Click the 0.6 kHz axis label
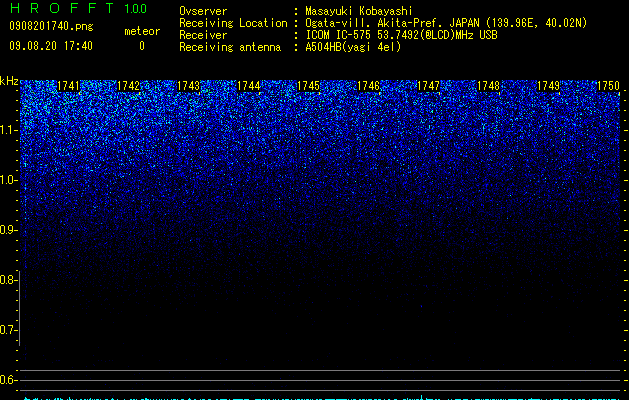 (x=9, y=380)
